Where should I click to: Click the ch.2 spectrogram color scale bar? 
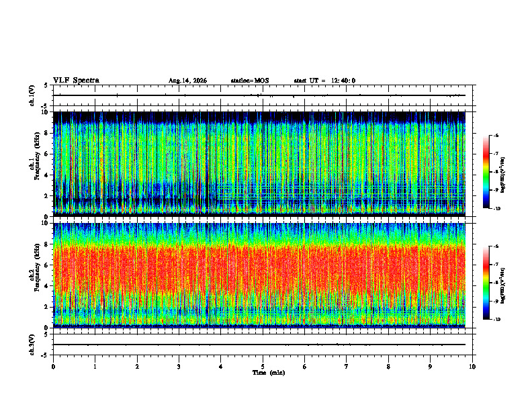(486, 283)
